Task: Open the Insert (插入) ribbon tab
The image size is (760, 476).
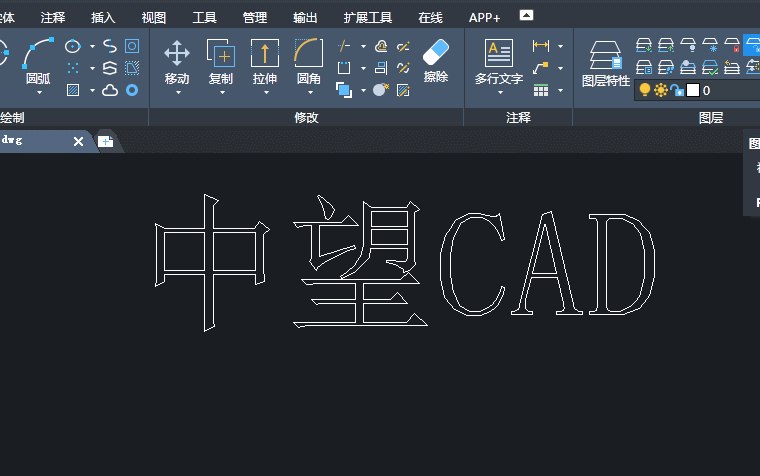Action: [x=103, y=17]
